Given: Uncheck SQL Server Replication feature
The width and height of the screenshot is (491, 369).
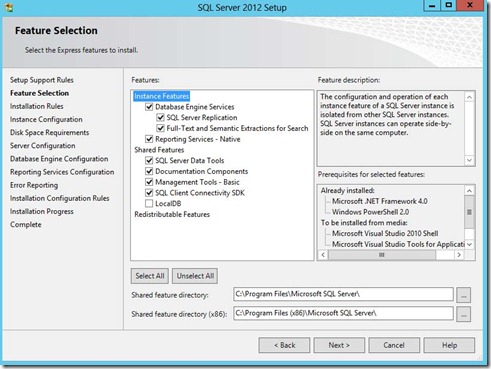Looking at the screenshot, I should [160, 118].
